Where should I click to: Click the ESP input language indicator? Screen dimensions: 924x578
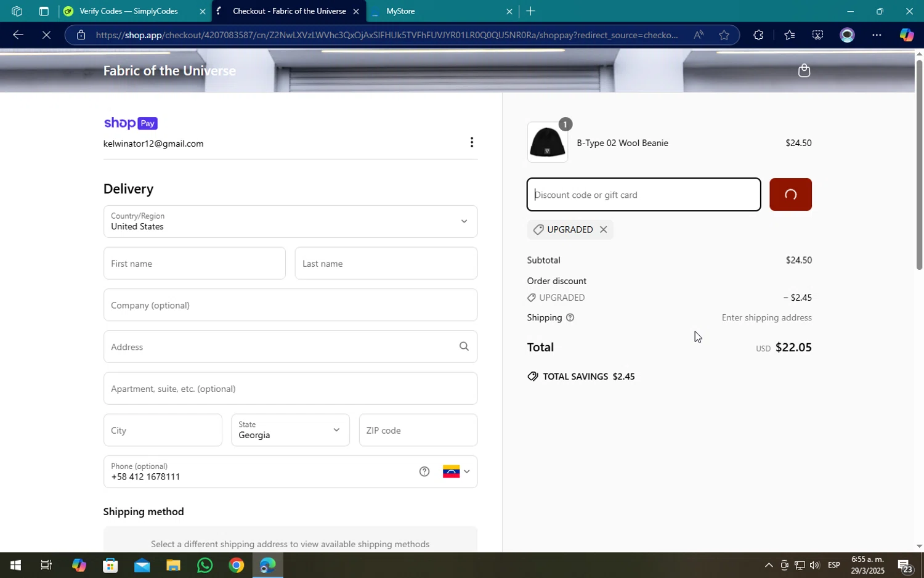click(x=834, y=565)
